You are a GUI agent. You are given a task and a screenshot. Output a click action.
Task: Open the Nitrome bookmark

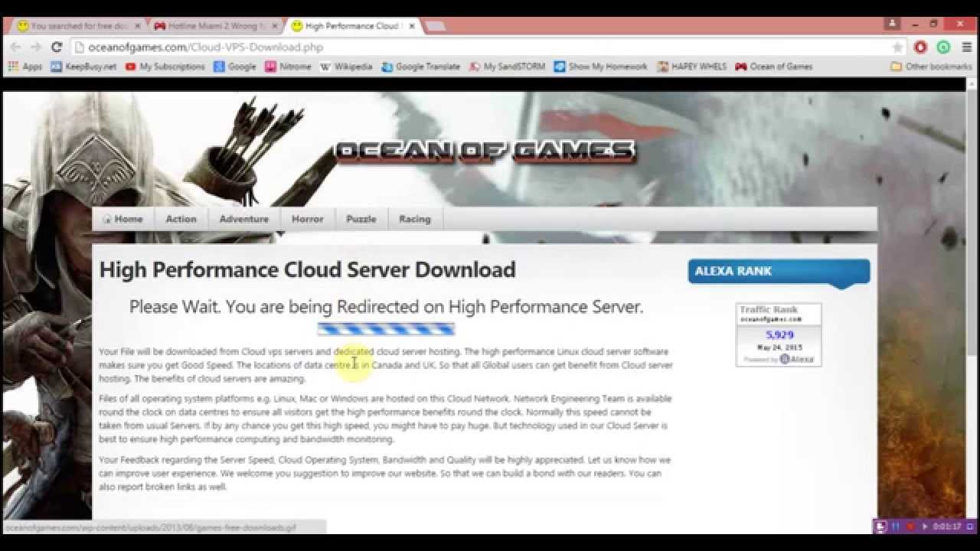click(288, 67)
